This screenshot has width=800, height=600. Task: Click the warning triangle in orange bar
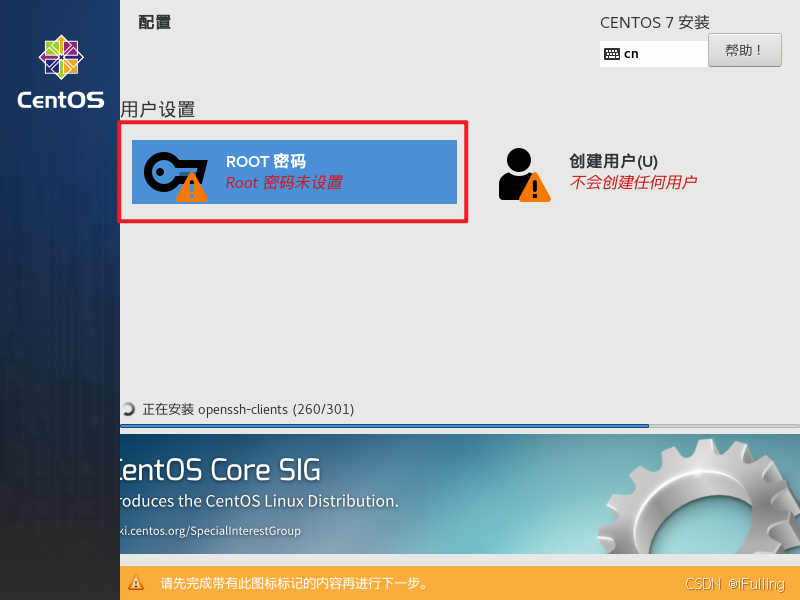[136, 583]
